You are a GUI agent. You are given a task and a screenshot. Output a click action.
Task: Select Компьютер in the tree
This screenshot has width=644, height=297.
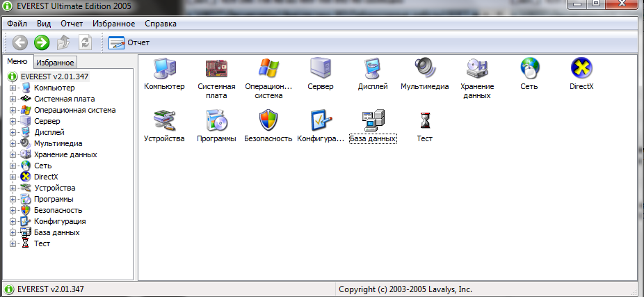click(x=55, y=88)
